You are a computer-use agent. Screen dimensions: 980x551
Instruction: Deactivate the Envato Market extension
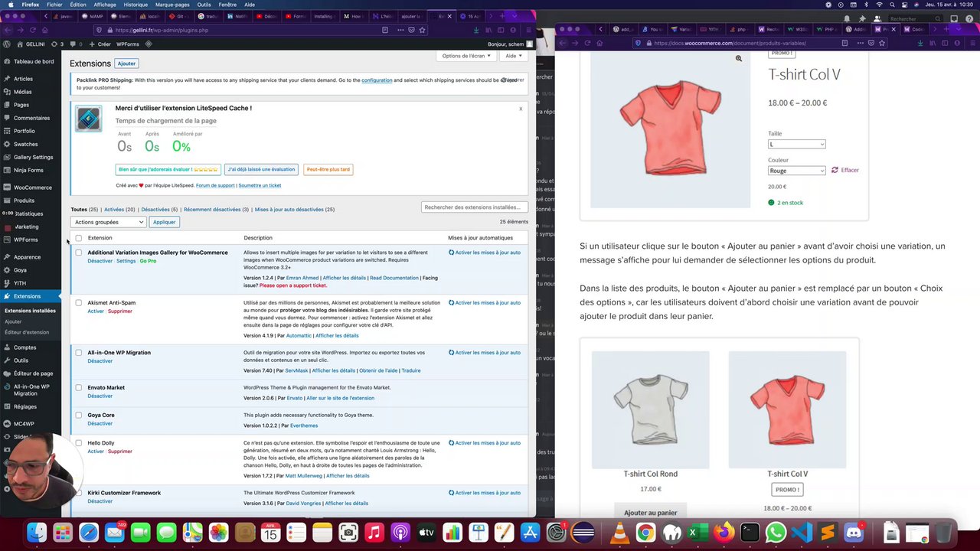coord(100,396)
